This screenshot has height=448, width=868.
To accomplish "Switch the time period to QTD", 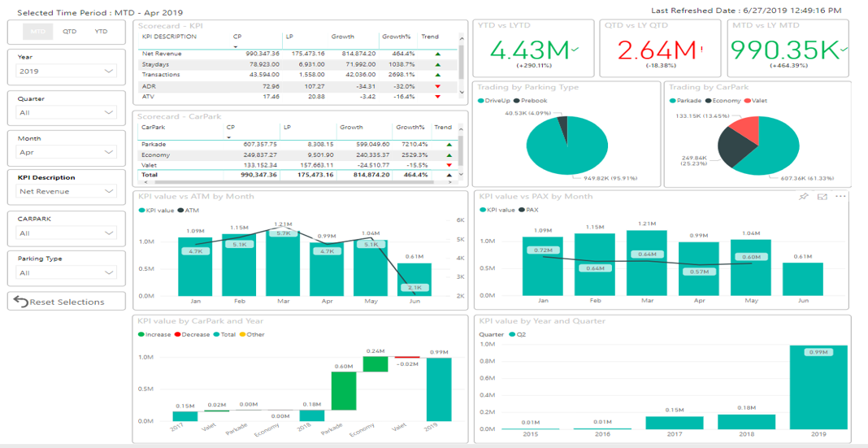I will (x=70, y=32).
